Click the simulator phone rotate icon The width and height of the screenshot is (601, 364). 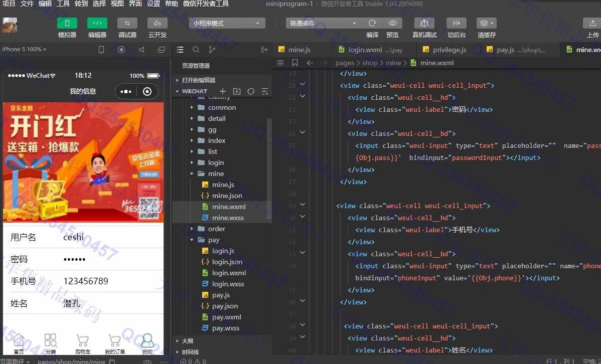pos(101,50)
